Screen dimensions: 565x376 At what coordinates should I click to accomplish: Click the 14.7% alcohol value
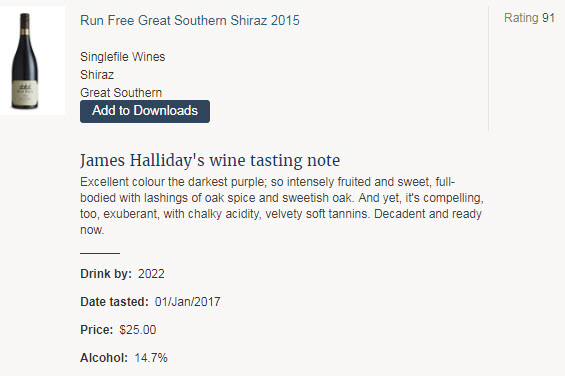coord(151,358)
